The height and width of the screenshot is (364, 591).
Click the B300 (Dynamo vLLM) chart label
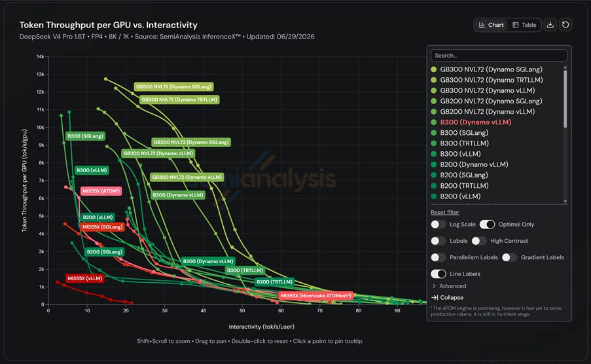click(x=178, y=195)
